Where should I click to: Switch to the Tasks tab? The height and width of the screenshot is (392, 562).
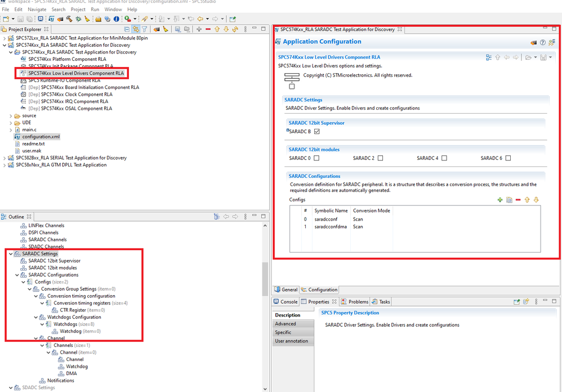coord(381,302)
